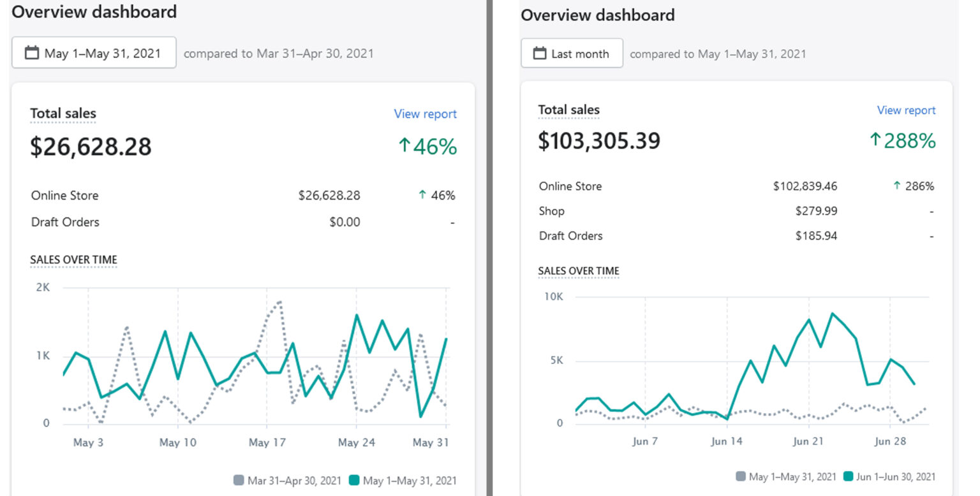The width and height of the screenshot is (980, 496).
Task: Open the May 1–May 31, 2021 date picker
Action: click(94, 53)
